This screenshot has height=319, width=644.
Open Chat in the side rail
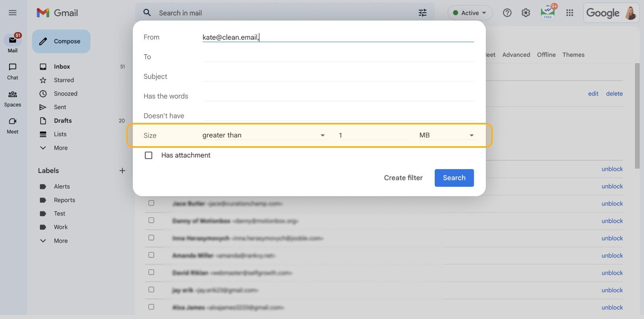point(12,71)
